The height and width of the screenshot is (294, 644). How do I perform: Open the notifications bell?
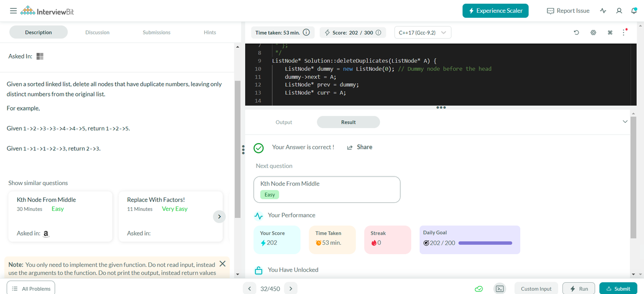(x=633, y=11)
